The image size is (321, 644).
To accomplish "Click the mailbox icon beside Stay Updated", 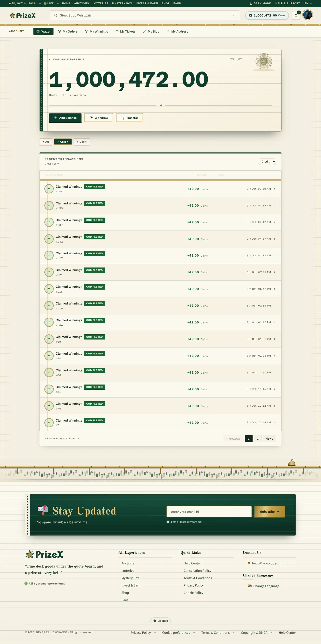I will tap(43, 510).
